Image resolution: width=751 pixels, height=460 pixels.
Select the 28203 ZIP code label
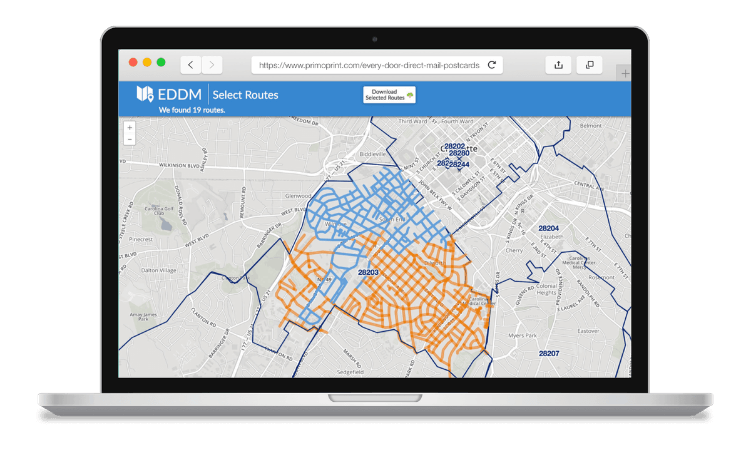(368, 272)
